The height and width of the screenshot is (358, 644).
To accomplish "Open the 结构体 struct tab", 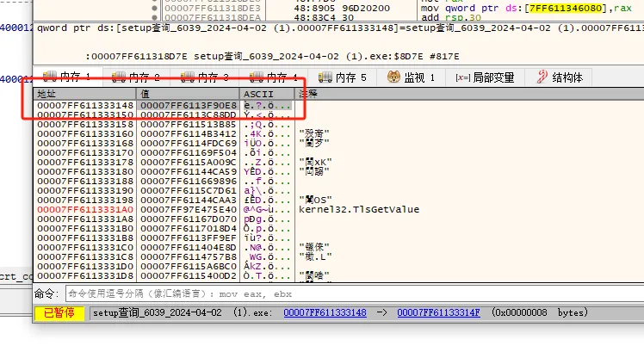I will click(559, 77).
